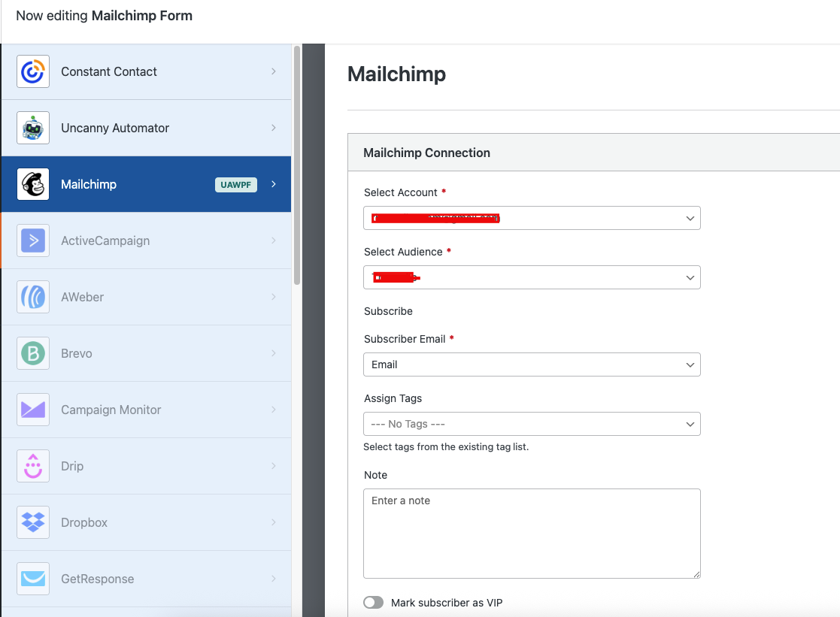Open the Select Audience dropdown

coord(532,277)
